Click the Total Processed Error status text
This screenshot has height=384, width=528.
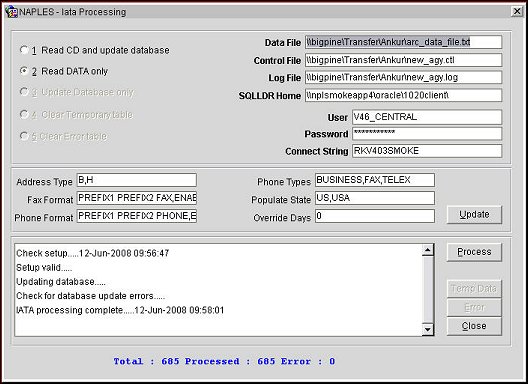tap(224, 361)
